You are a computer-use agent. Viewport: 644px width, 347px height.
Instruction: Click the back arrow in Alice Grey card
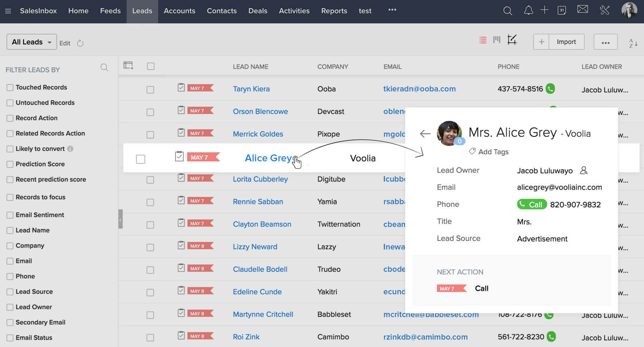[x=425, y=134]
